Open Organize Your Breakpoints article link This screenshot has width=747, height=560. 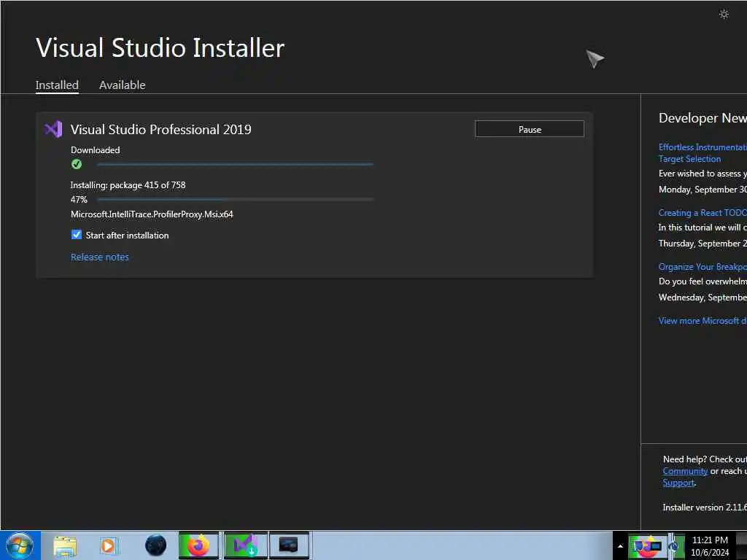[x=703, y=267]
